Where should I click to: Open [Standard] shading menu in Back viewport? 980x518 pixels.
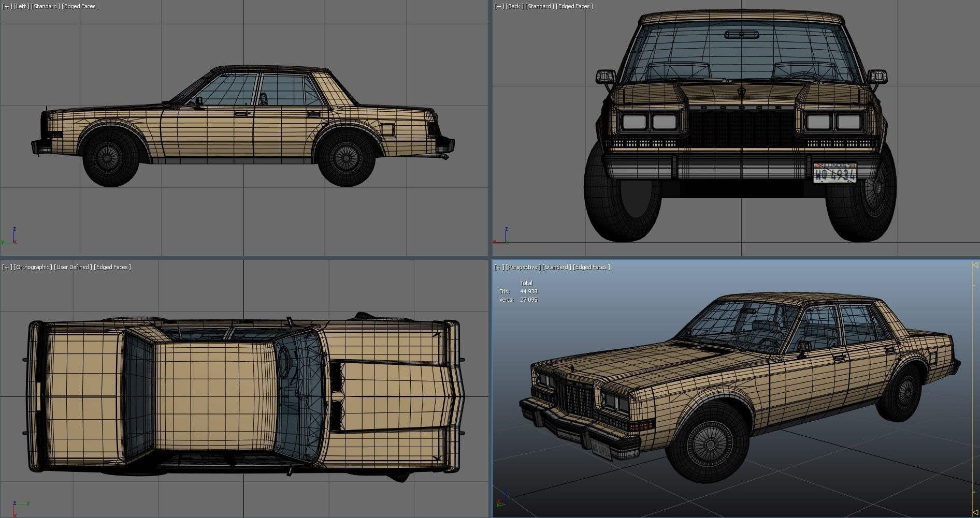539,6
